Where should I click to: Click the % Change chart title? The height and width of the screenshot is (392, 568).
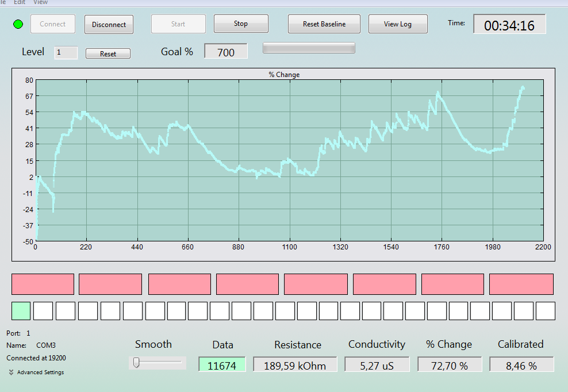(x=284, y=75)
